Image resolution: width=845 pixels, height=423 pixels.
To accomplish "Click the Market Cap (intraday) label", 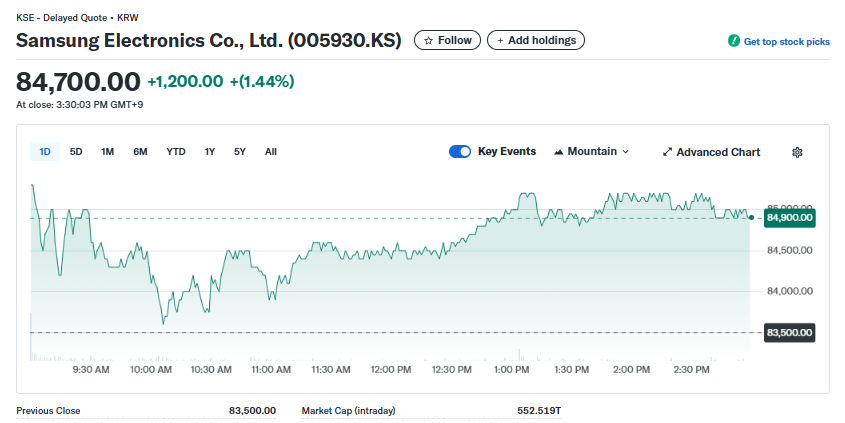I will (x=348, y=411).
